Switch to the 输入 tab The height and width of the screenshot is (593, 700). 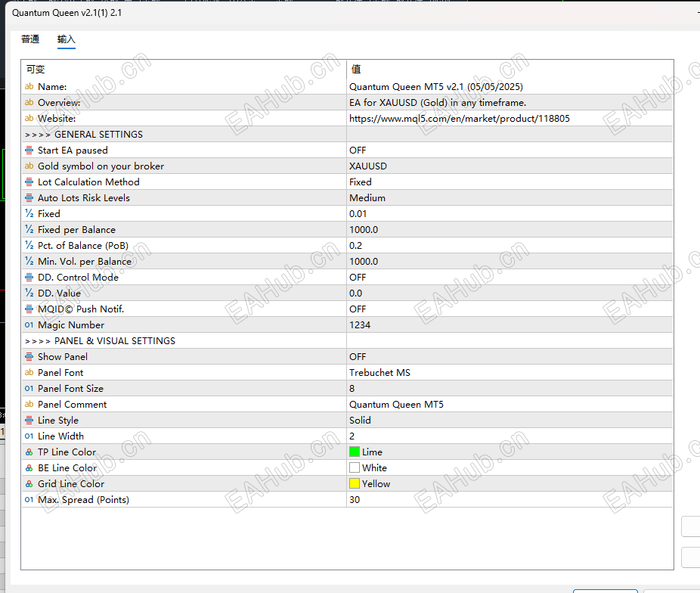coord(66,39)
